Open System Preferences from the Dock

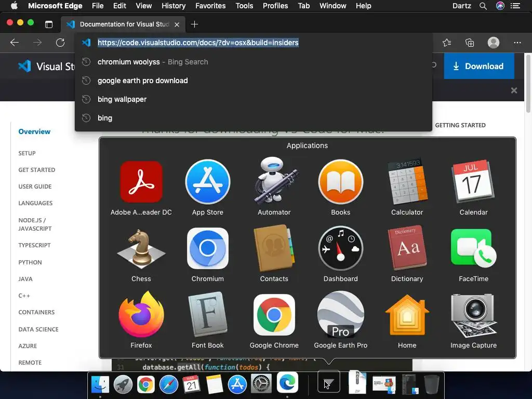261,384
